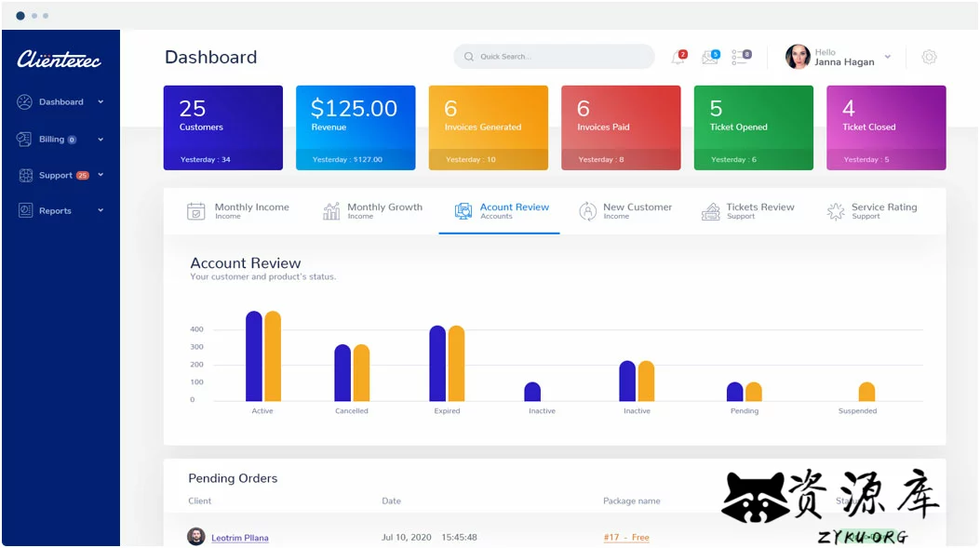
Task: Click the Reports icon in sidebar
Action: click(x=24, y=211)
